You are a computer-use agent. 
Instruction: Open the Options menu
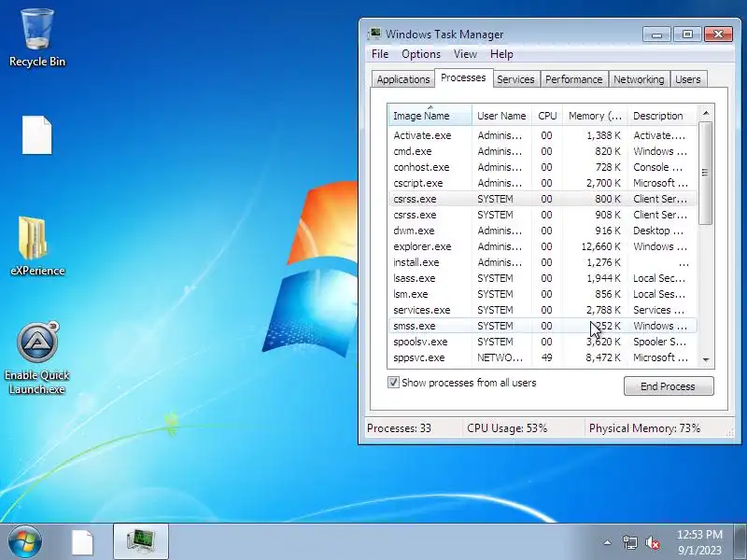coord(421,54)
